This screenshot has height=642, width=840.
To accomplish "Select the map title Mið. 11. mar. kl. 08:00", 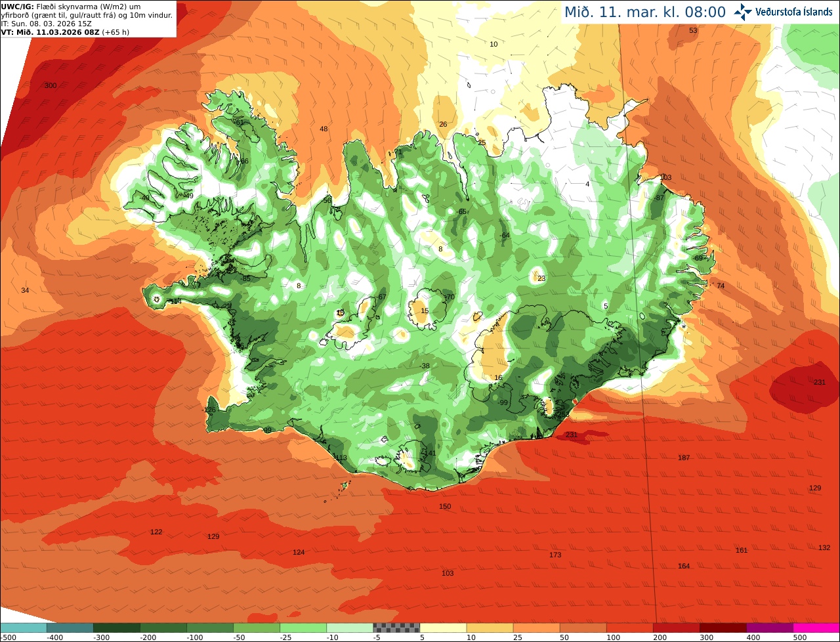I will point(645,12).
